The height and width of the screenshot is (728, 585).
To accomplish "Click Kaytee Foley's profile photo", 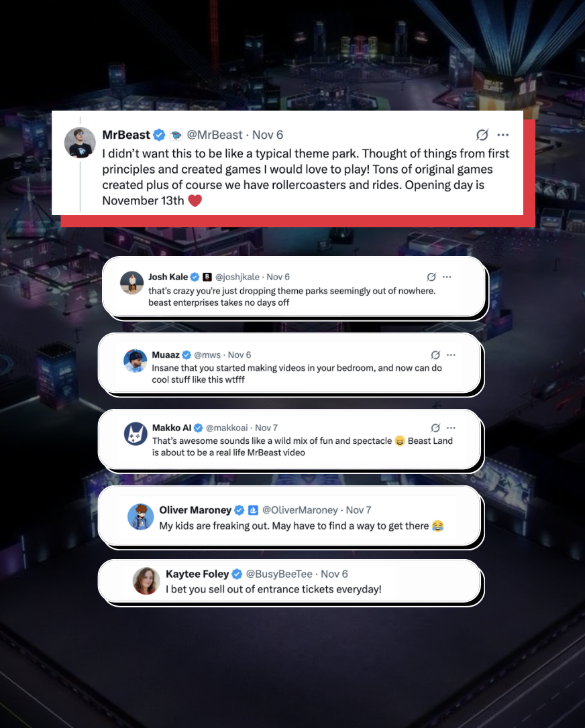I will (x=146, y=581).
